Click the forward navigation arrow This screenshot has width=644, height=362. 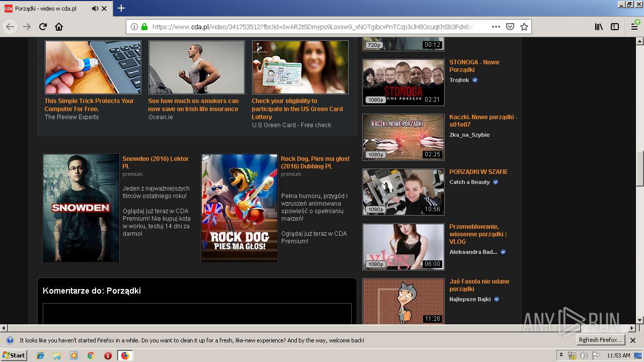27,27
